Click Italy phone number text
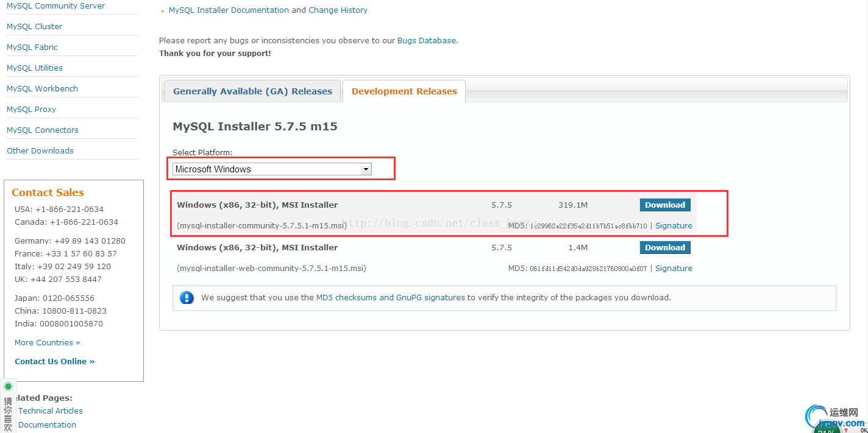The image size is (868, 433). point(74,267)
